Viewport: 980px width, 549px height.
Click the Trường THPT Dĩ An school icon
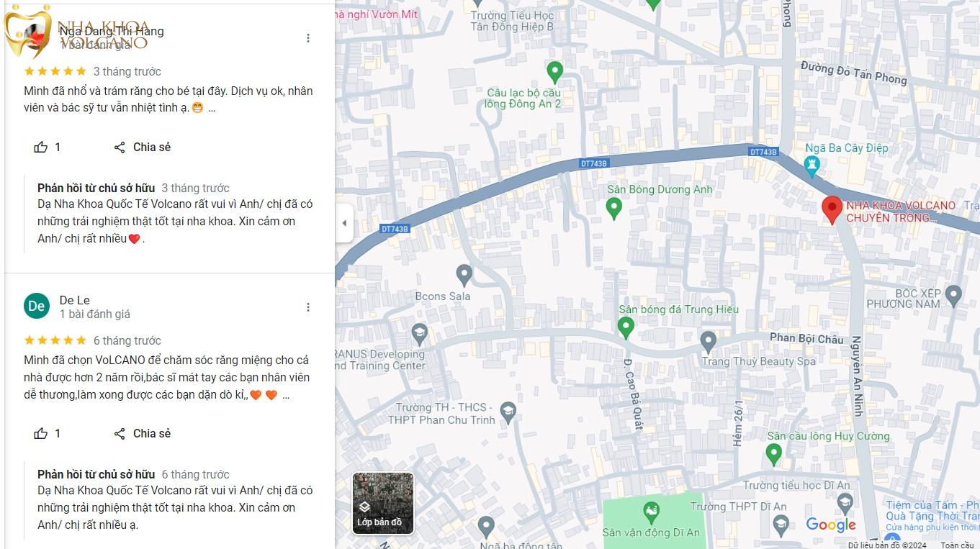pyautogui.click(x=781, y=525)
